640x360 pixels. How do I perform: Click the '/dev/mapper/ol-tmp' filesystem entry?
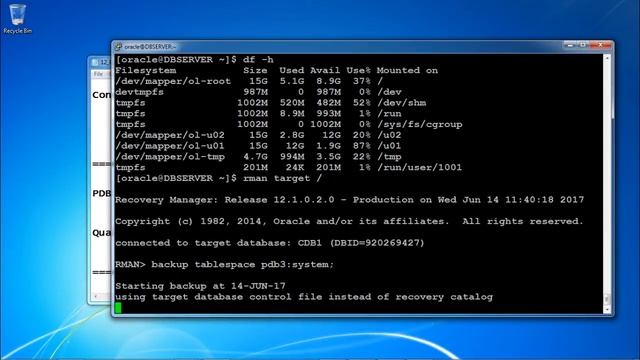point(170,157)
